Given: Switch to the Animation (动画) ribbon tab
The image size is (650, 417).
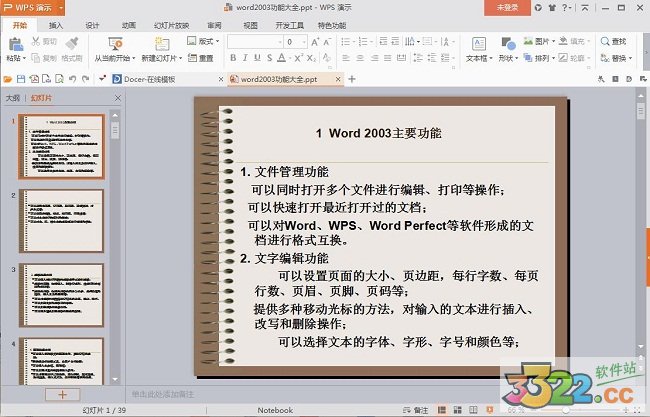Looking at the screenshot, I should (x=129, y=25).
